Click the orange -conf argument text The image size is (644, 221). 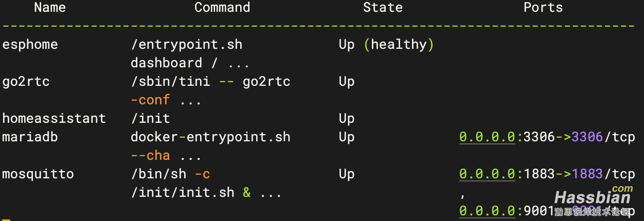tap(150, 100)
